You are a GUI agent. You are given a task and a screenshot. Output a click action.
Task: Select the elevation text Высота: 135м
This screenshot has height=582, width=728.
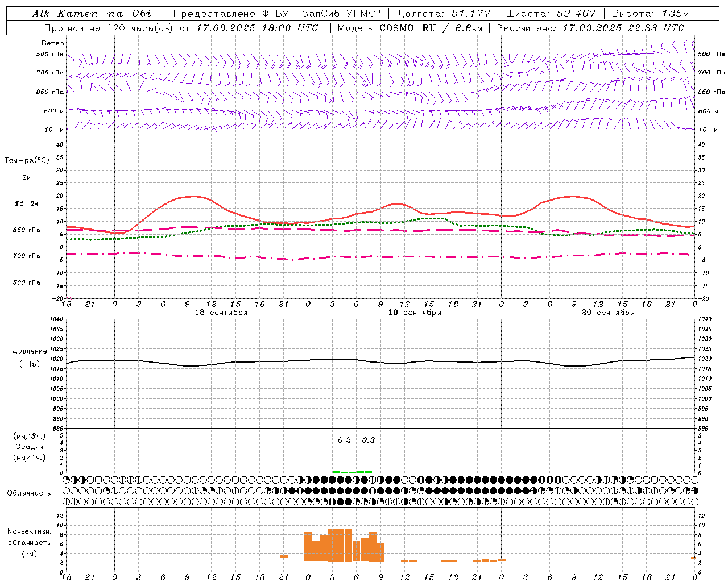(x=650, y=14)
